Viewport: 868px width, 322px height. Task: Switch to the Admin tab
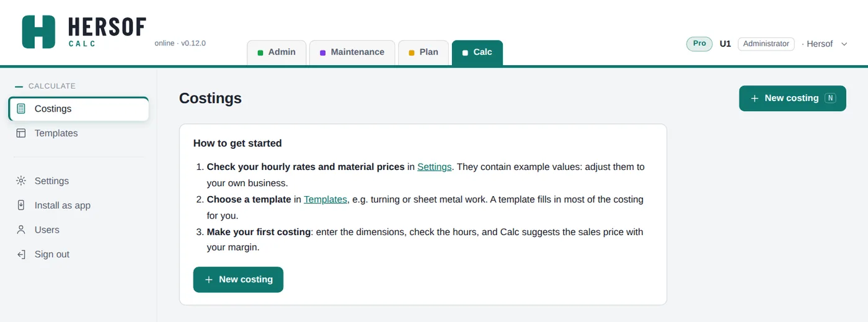pyautogui.click(x=277, y=52)
